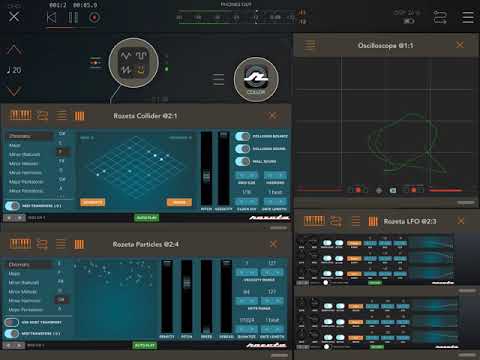
Task: Pause the transport playback
Action: (73, 17)
